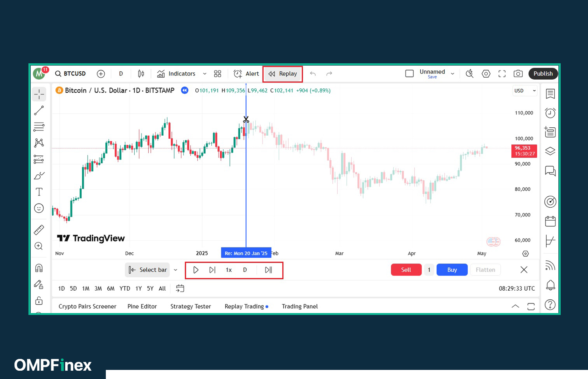Viewport: 588px width, 379px height.
Task: Select the YTD date range
Action: [x=125, y=288]
